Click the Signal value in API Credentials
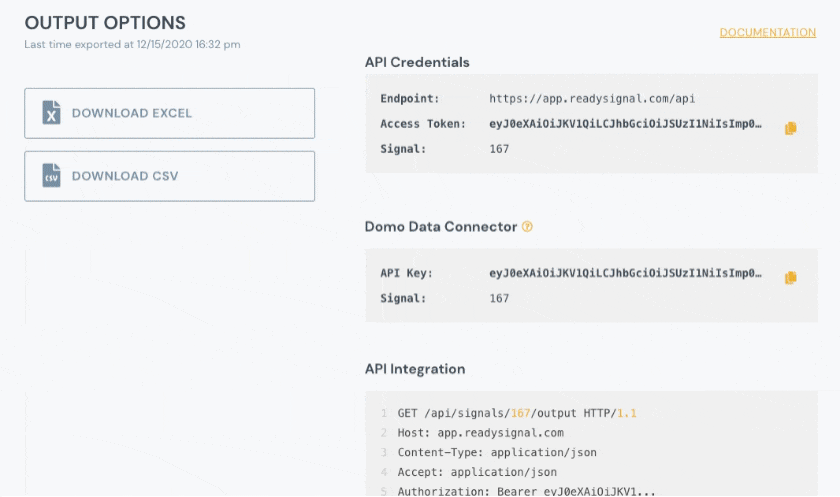The width and height of the screenshot is (840, 497). click(499, 149)
